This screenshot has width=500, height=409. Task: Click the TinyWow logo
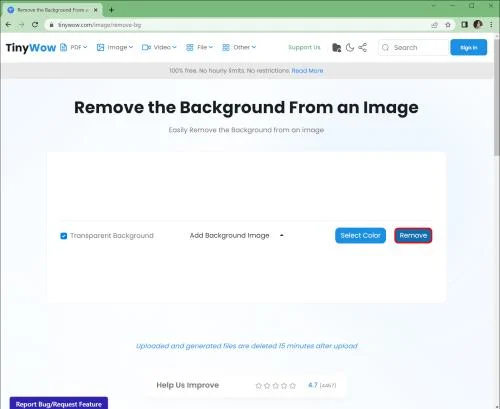tap(31, 48)
